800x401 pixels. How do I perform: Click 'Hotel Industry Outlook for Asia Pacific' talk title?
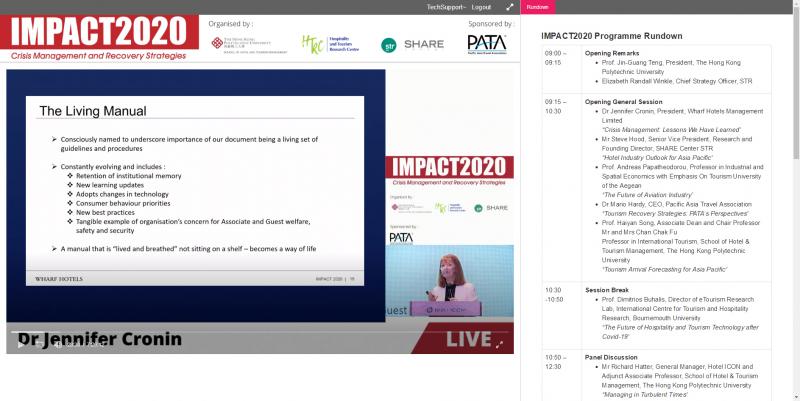pos(657,158)
